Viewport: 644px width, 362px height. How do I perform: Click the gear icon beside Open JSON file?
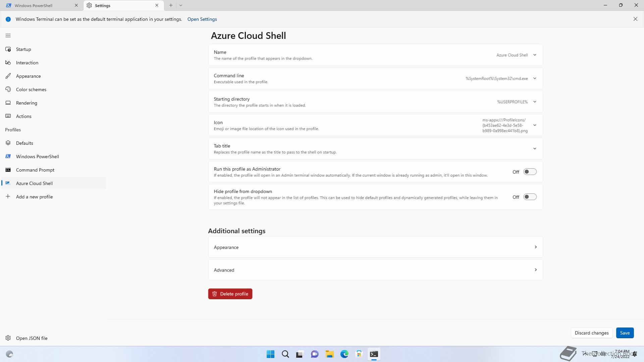(x=8, y=338)
